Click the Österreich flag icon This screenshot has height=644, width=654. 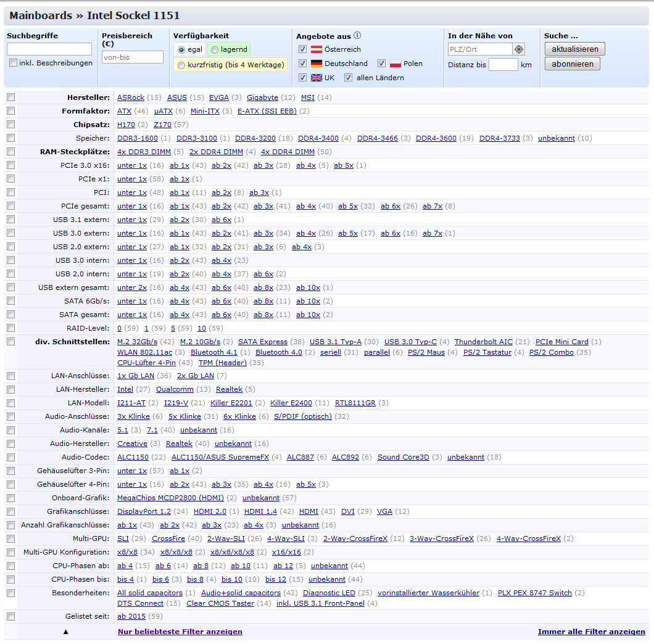point(317,49)
